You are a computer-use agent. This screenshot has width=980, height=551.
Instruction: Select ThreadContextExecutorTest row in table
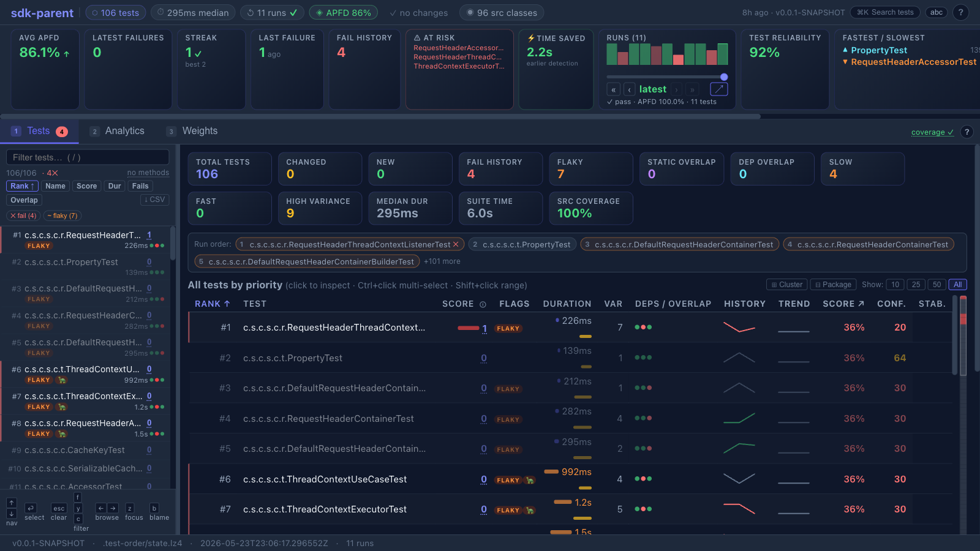pos(570,509)
